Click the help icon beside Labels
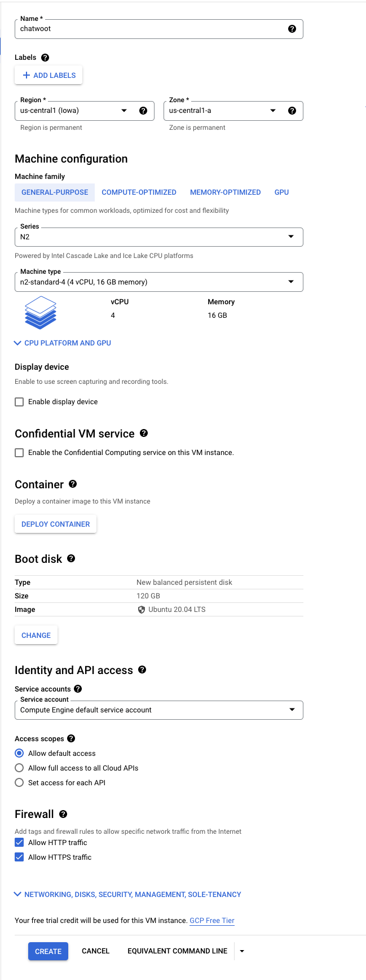 pyautogui.click(x=45, y=58)
